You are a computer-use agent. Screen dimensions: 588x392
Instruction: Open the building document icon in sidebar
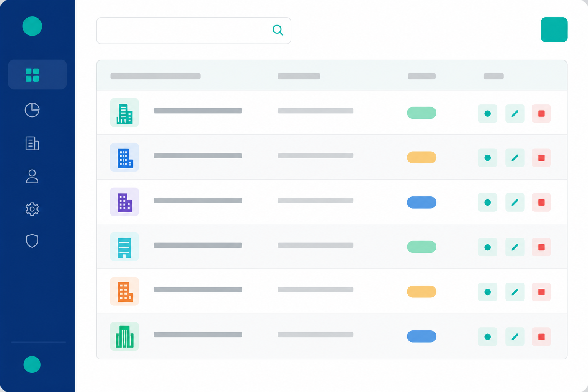pyautogui.click(x=32, y=144)
